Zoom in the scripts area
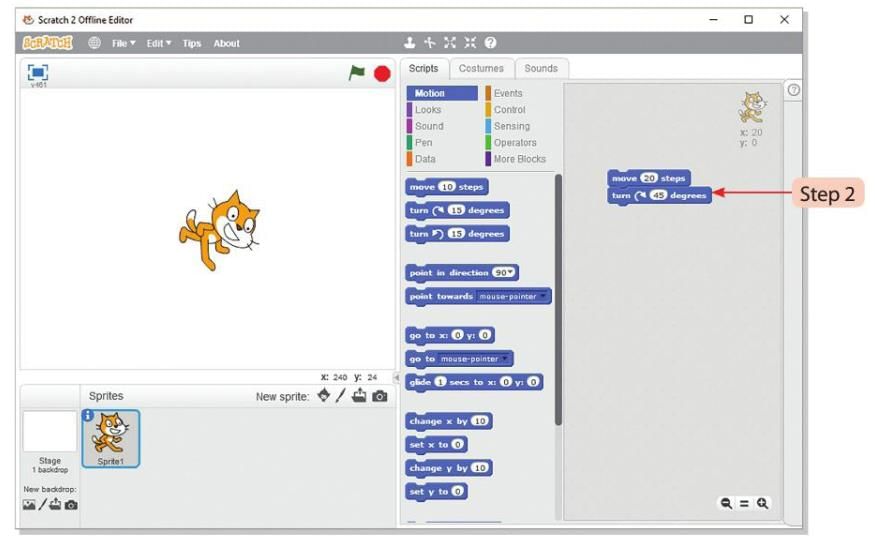The width and height of the screenshot is (875, 544). (762, 503)
